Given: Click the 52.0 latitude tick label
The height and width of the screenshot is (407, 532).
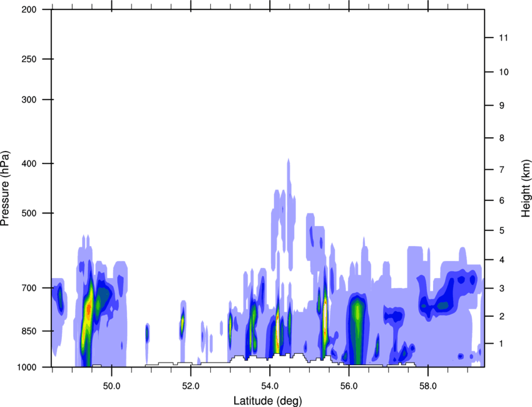Looking at the screenshot, I should 191,386.
